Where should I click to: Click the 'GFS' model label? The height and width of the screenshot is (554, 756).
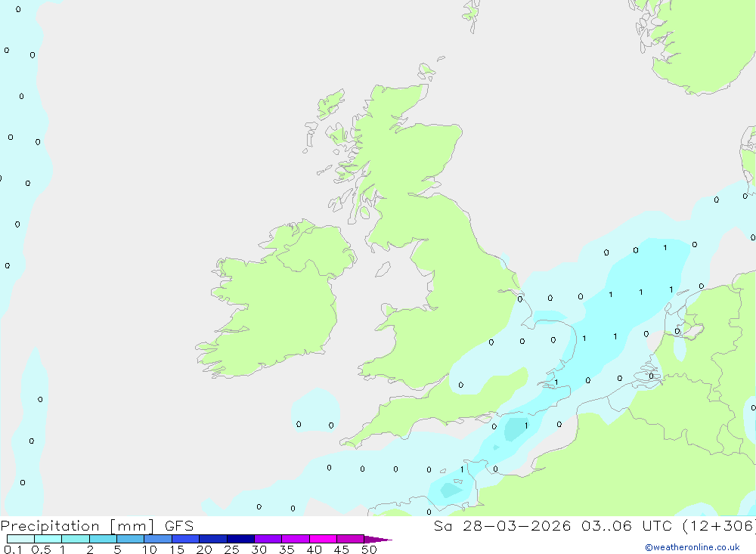[x=179, y=525]
